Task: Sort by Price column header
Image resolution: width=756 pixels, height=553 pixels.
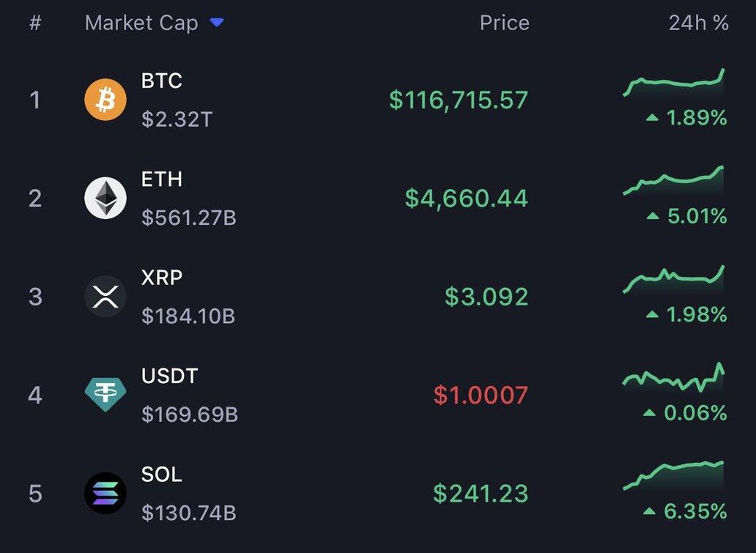Action: (504, 23)
